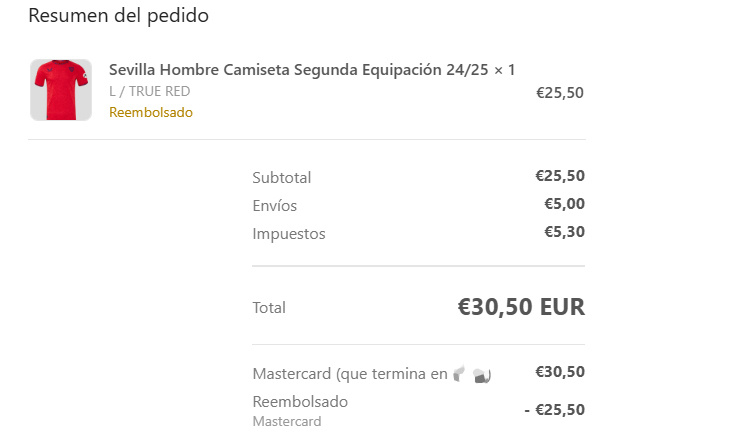This screenshot has width=740, height=440.
Task: Click the Total label
Action: click(x=269, y=308)
